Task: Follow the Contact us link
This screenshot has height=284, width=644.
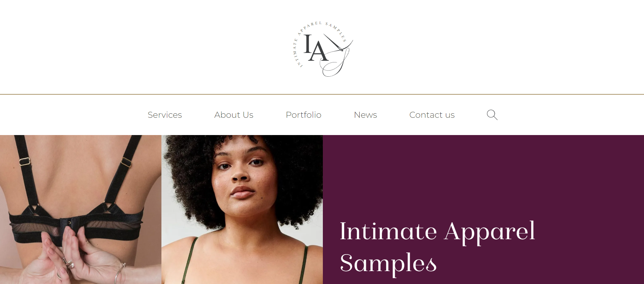Action: click(x=432, y=115)
